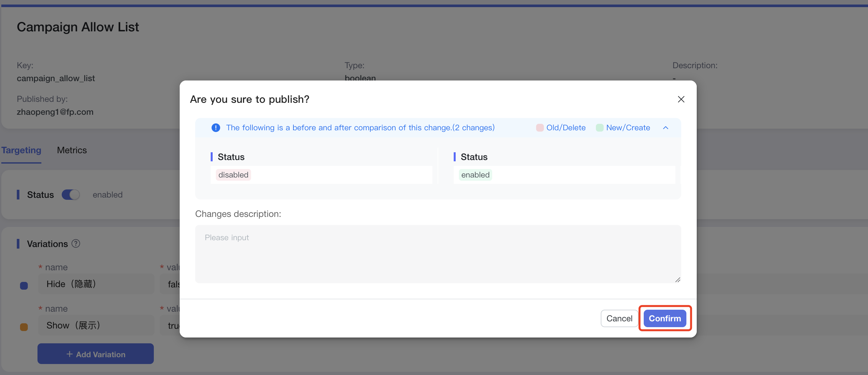Click the blue Hide variation color swatch
This screenshot has height=375, width=868.
pos(24,286)
